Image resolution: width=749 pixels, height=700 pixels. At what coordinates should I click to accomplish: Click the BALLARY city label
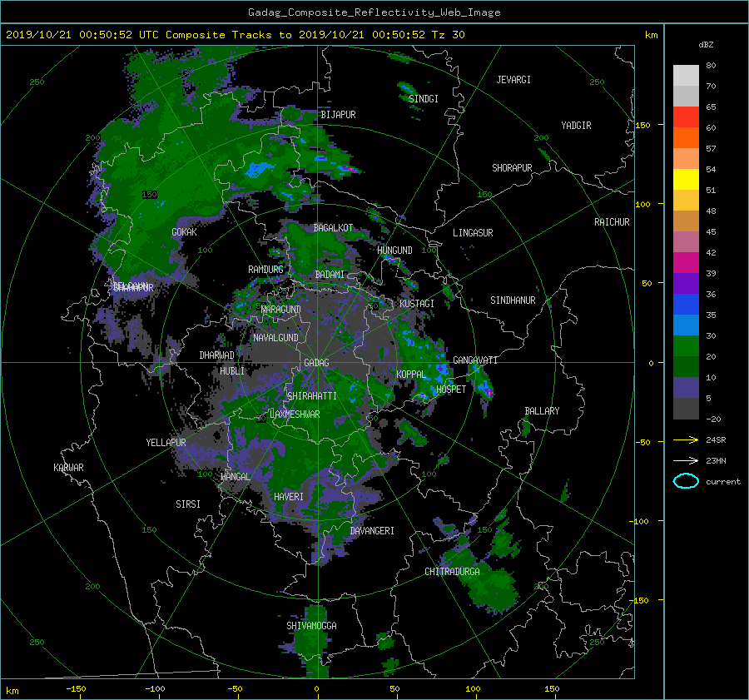click(x=542, y=411)
